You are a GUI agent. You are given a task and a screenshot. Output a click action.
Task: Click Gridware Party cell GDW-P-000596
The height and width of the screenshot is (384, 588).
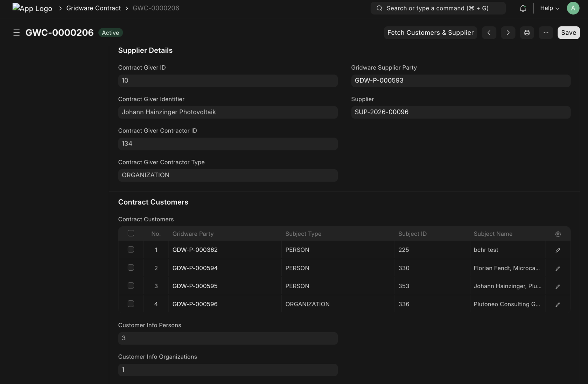(x=225, y=304)
